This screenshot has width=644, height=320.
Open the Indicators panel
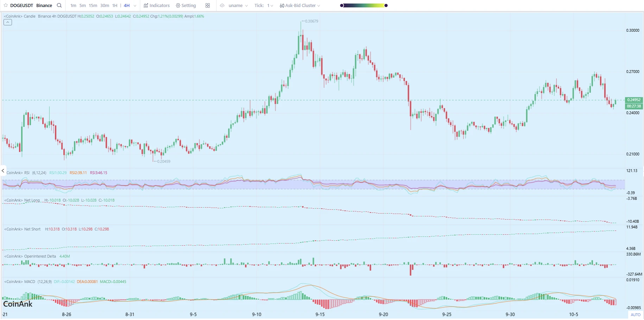point(157,6)
